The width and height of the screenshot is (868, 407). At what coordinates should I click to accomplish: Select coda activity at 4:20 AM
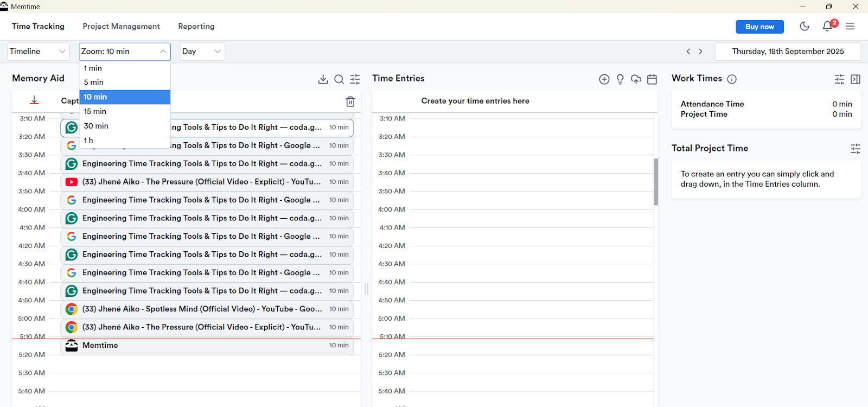pyautogui.click(x=207, y=255)
